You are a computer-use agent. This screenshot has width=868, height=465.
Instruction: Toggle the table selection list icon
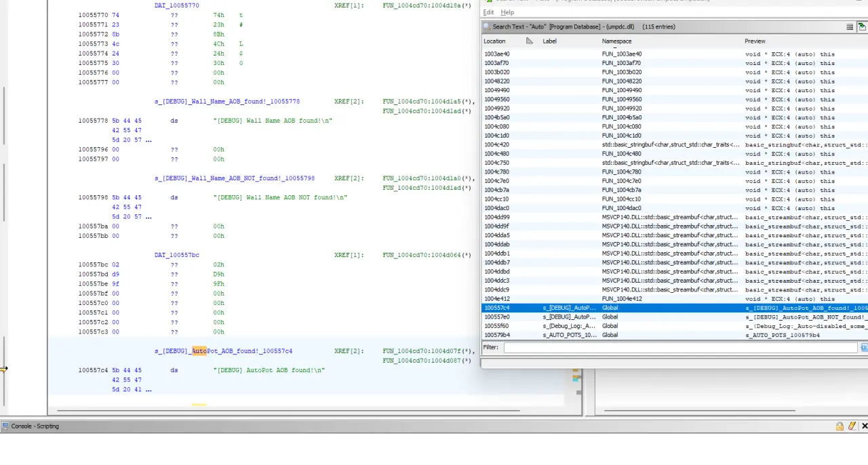pos(850,27)
